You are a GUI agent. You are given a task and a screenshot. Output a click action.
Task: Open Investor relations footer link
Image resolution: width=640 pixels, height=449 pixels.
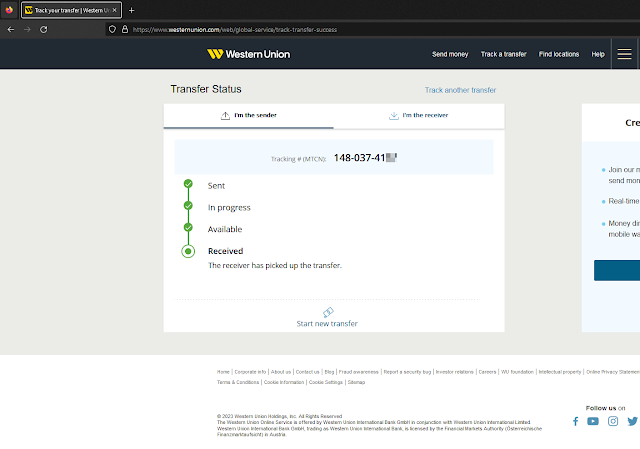click(455, 372)
